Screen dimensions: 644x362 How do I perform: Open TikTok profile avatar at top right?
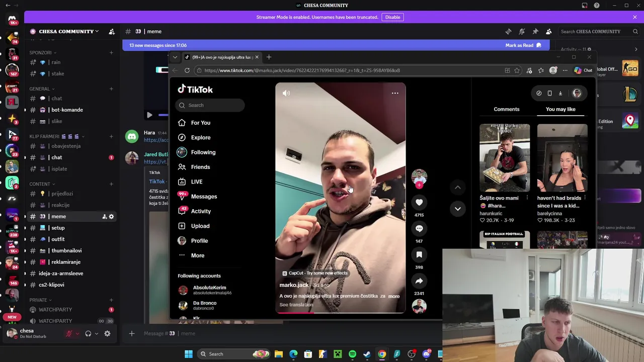pos(577,93)
